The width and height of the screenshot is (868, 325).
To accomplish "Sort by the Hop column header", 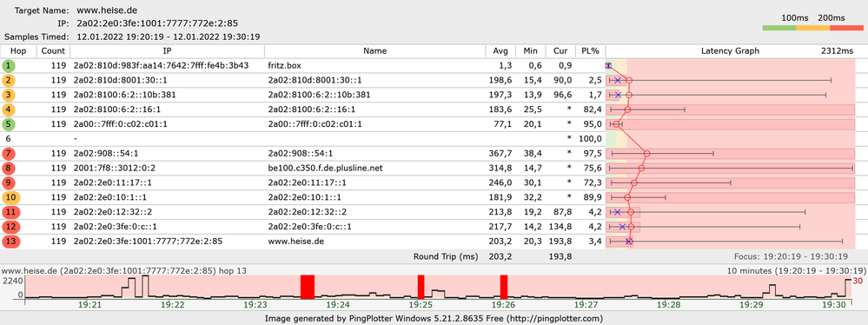I will tap(18, 51).
